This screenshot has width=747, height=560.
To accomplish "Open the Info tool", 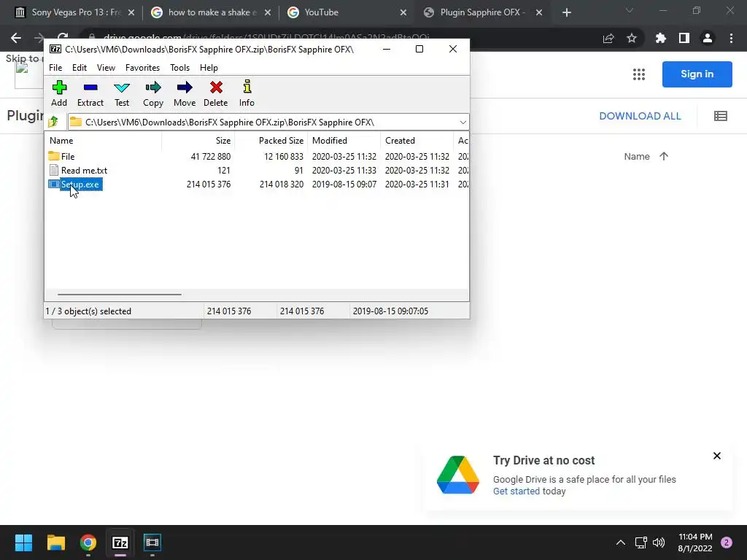I will coord(247,93).
